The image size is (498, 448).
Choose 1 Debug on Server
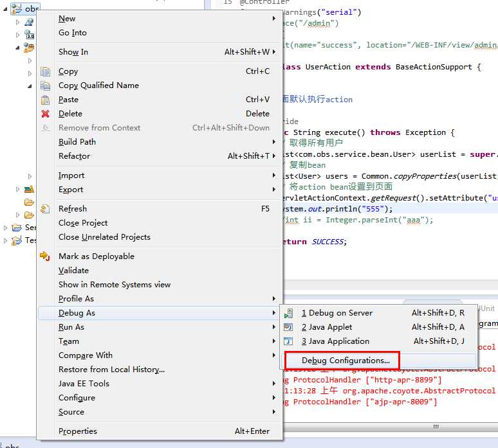point(378,313)
